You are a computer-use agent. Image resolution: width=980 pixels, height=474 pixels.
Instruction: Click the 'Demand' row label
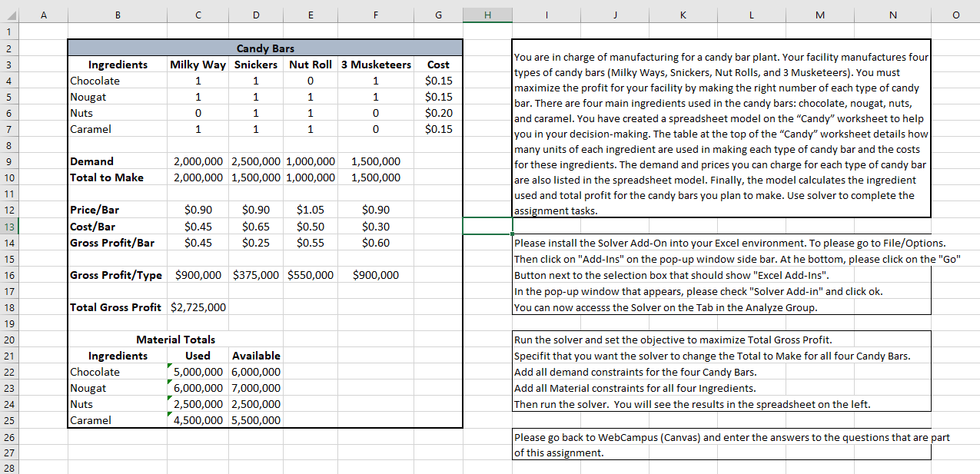pyautogui.click(x=91, y=161)
